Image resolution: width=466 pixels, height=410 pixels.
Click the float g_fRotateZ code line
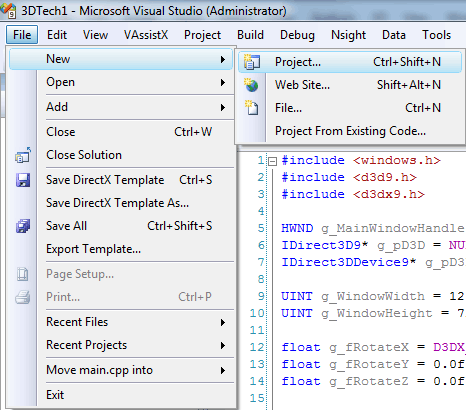tap(373, 381)
